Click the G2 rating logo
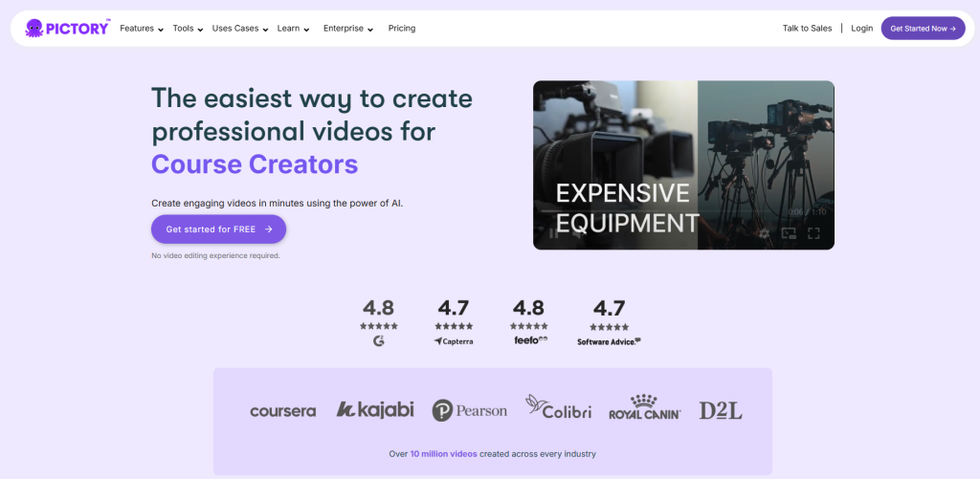 pyautogui.click(x=378, y=340)
